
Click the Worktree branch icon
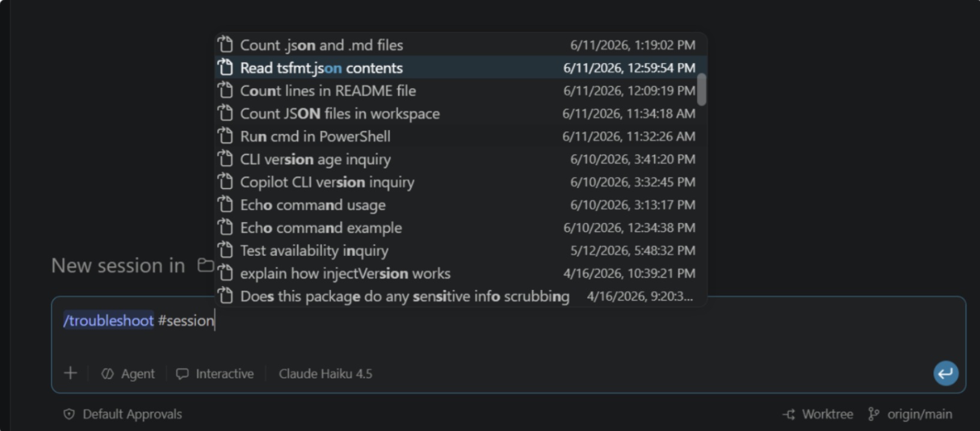click(x=789, y=414)
